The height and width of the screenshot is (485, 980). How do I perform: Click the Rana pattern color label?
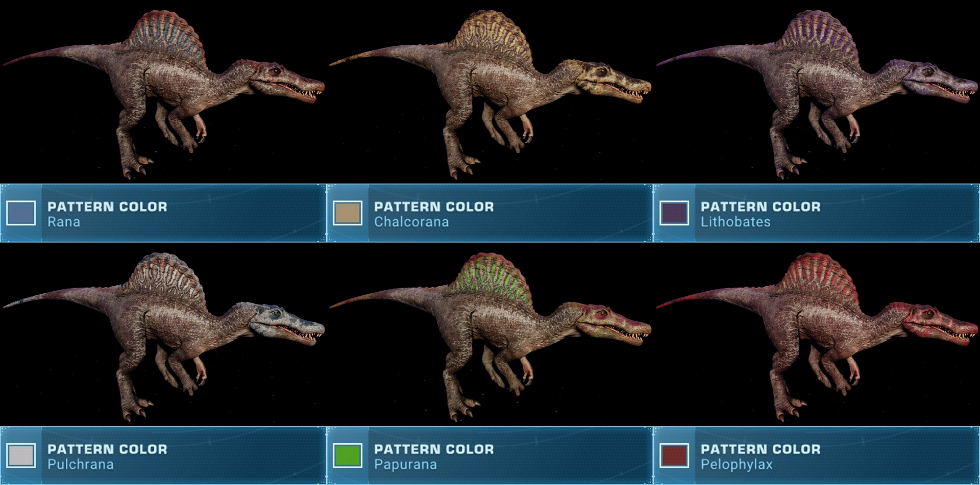(64, 222)
